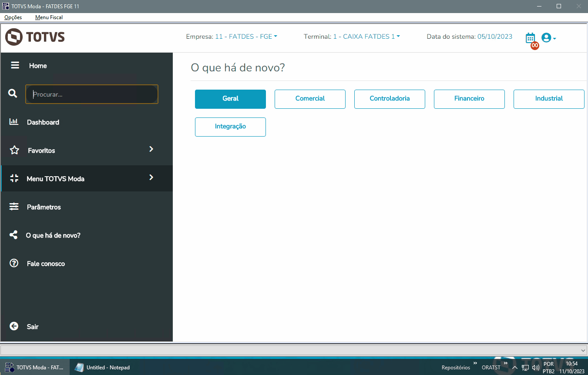
Task: Open the Empresa 11 - FATDES - FGE dropdown
Action: 246,37
